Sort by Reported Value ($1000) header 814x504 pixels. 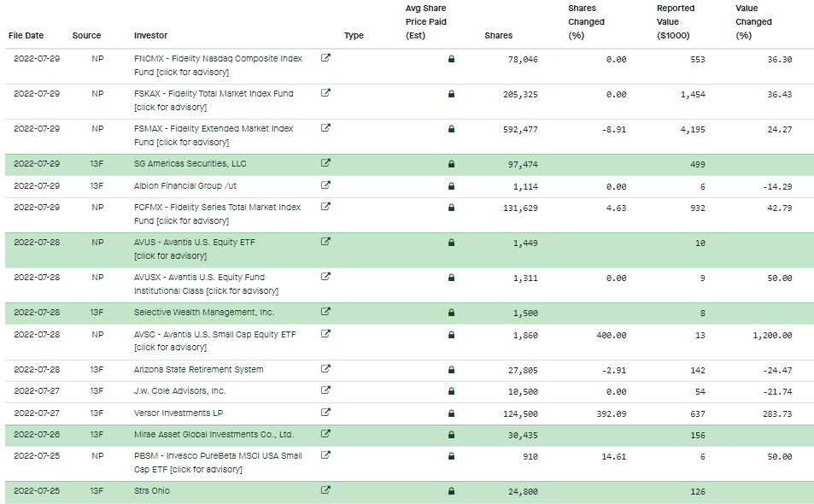coord(676,22)
